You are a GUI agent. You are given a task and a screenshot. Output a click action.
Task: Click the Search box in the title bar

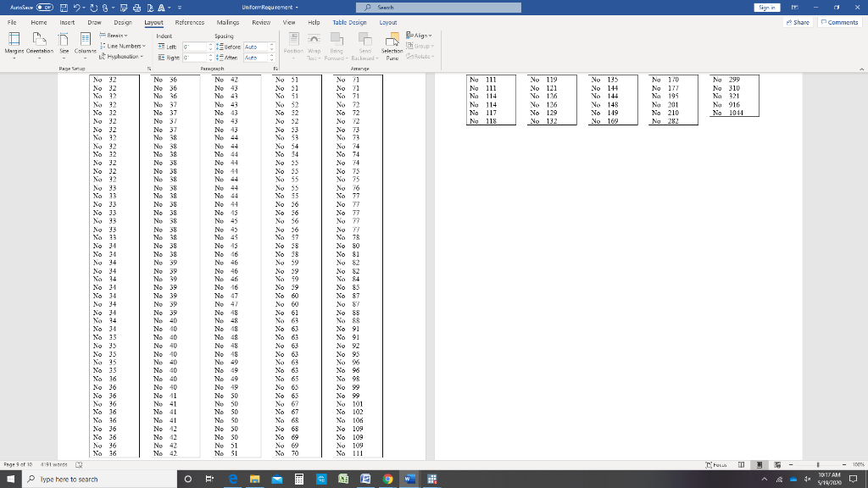pyautogui.click(x=438, y=7)
